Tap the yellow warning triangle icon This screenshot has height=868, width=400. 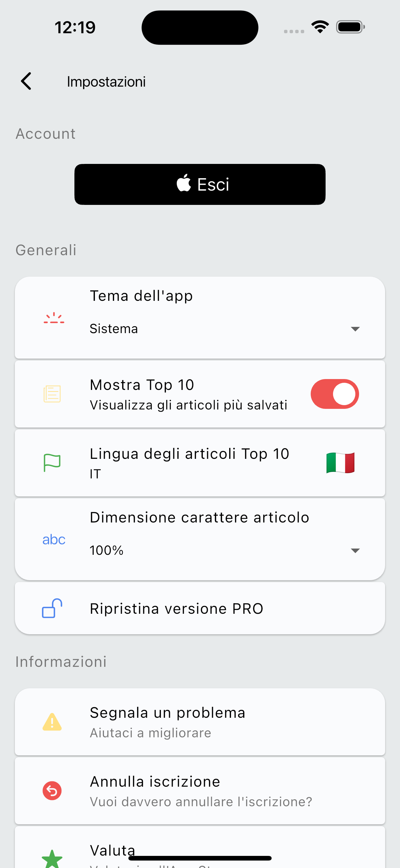[52, 722]
